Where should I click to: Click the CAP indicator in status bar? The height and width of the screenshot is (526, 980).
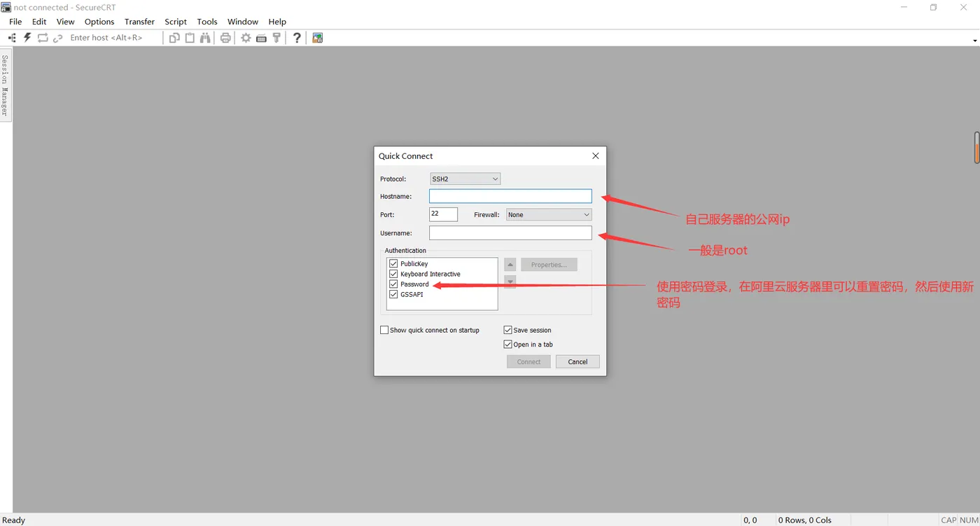coord(948,520)
